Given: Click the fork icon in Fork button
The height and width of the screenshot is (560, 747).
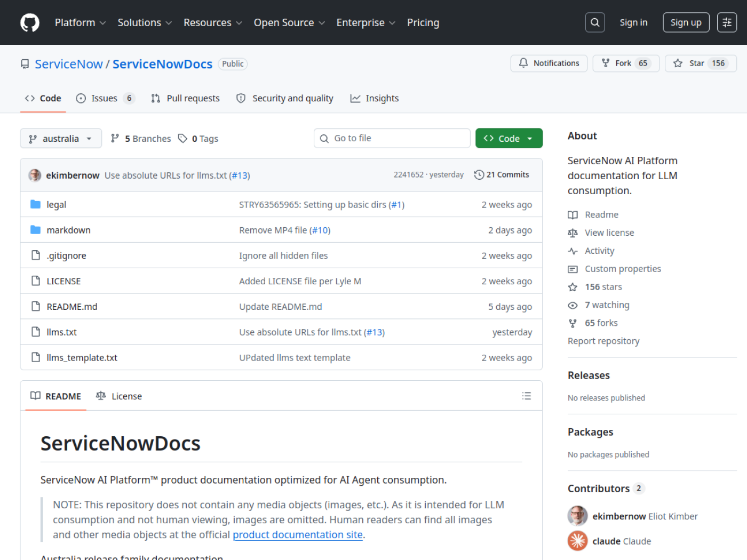Looking at the screenshot, I should pos(606,63).
